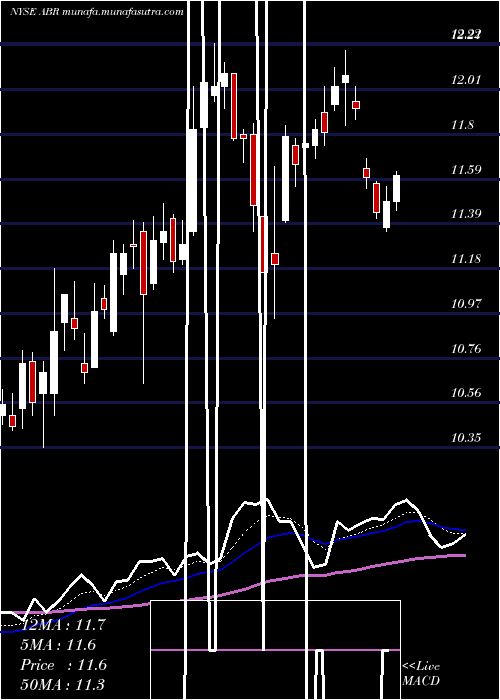Select the 50MA : 11.3 legend entry
Screen dimensions: 500x700
pyautogui.click(x=62, y=685)
